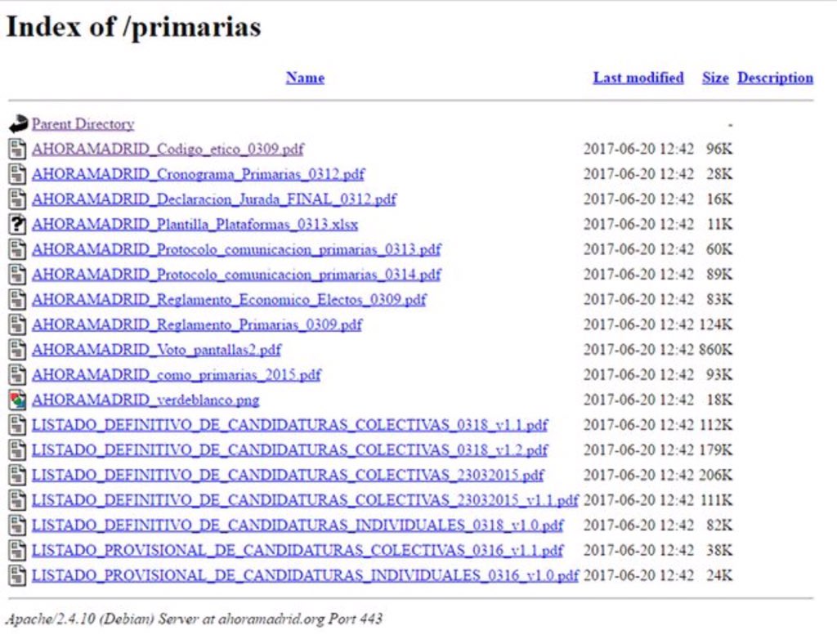This screenshot has height=644, width=837.
Task: Open Protocolo_comunicacion_primarias_0314.pdf link
Action: tap(236, 275)
